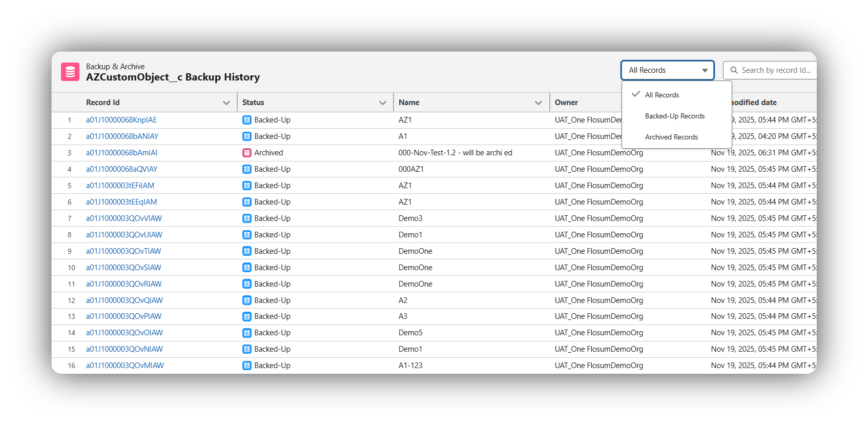
Task: Click the Backed-Up icon for row 4
Action: (x=247, y=169)
